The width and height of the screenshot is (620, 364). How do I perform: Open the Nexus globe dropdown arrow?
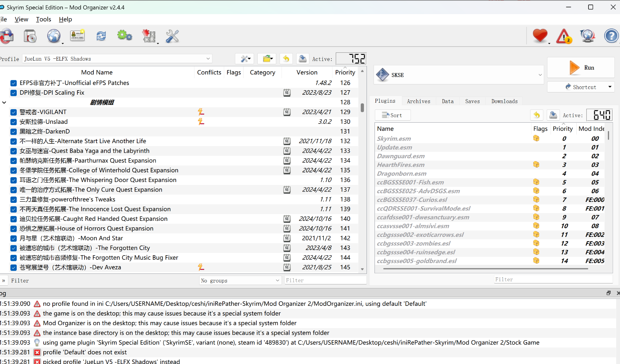point(63,43)
